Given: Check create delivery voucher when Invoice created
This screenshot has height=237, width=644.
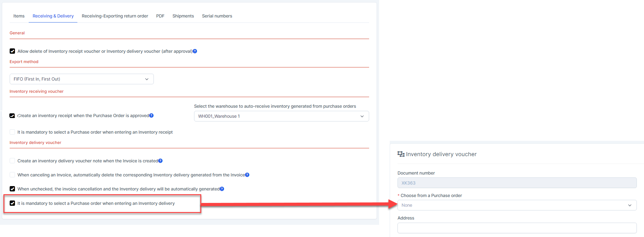Looking at the screenshot, I should click(x=12, y=161).
